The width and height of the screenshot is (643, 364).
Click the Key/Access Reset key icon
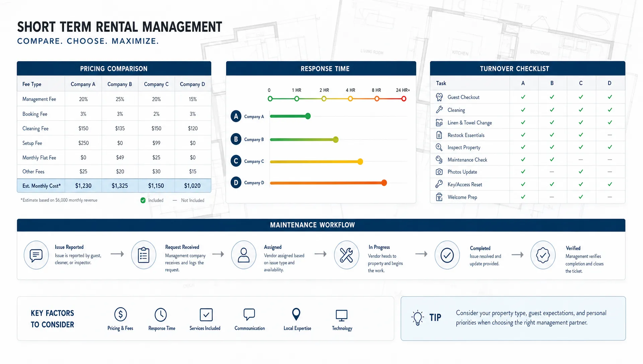[439, 184]
